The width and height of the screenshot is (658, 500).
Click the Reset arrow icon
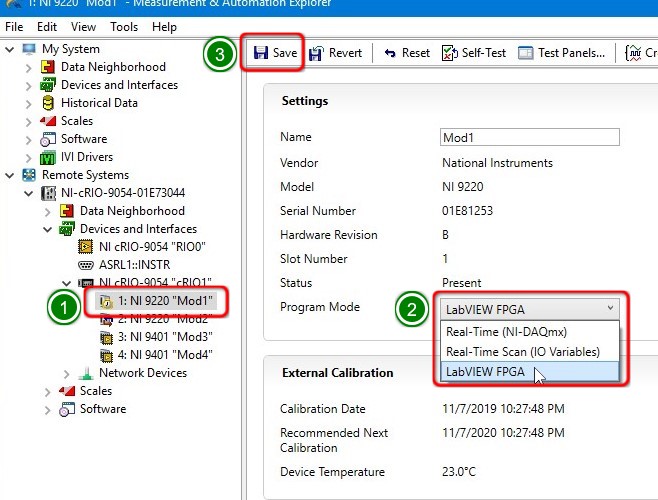tap(390, 53)
